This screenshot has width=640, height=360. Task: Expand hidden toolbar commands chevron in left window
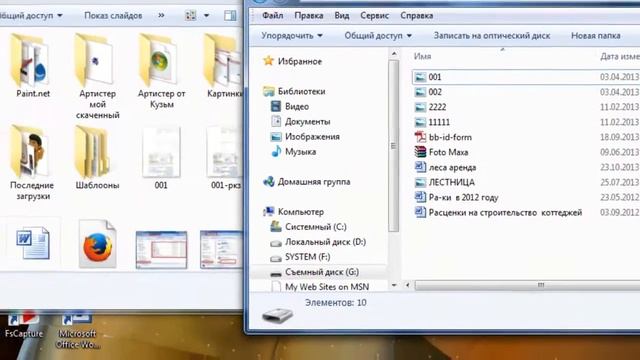pyautogui.click(x=162, y=15)
